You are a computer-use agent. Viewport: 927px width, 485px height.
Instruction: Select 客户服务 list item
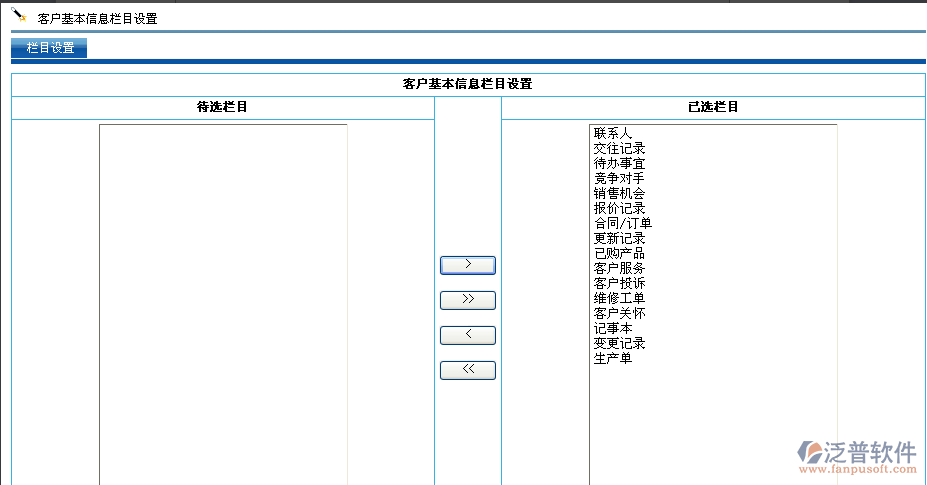[x=619, y=268]
